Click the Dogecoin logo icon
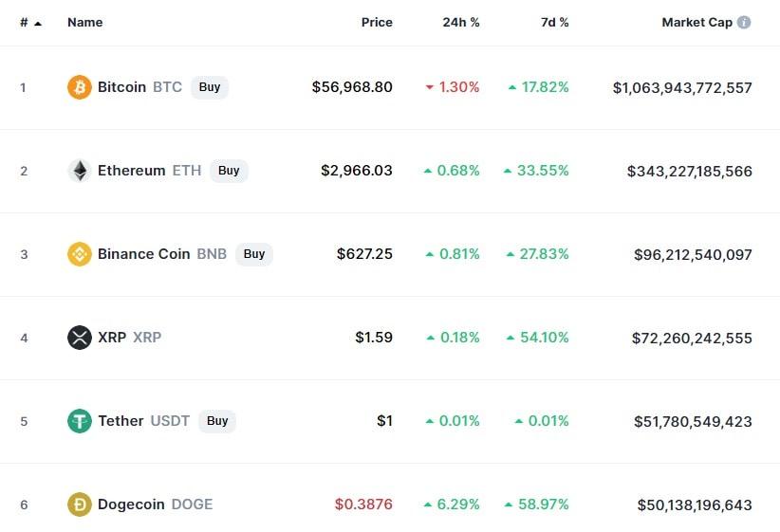The image size is (780, 532). (80, 504)
